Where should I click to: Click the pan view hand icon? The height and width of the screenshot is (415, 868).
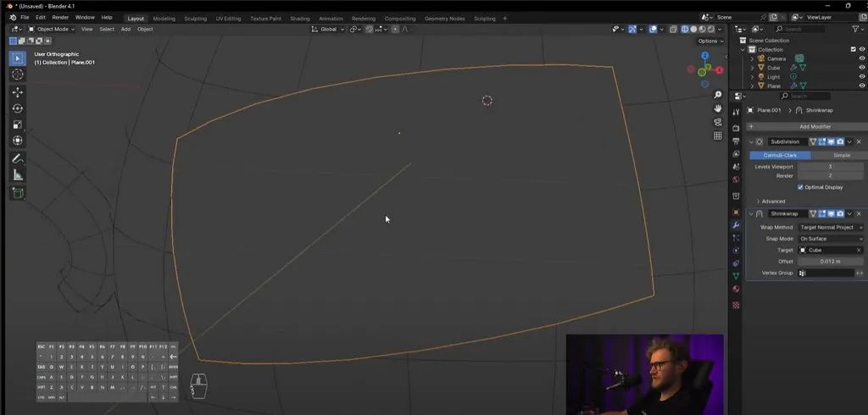718,108
